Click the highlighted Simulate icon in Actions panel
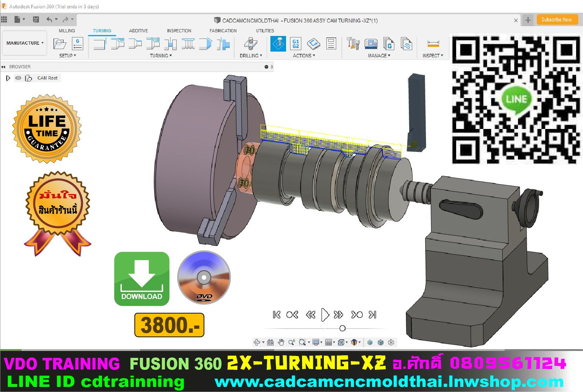Image resolution: width=583 pixels, height=392 pixels. (278, 44)
